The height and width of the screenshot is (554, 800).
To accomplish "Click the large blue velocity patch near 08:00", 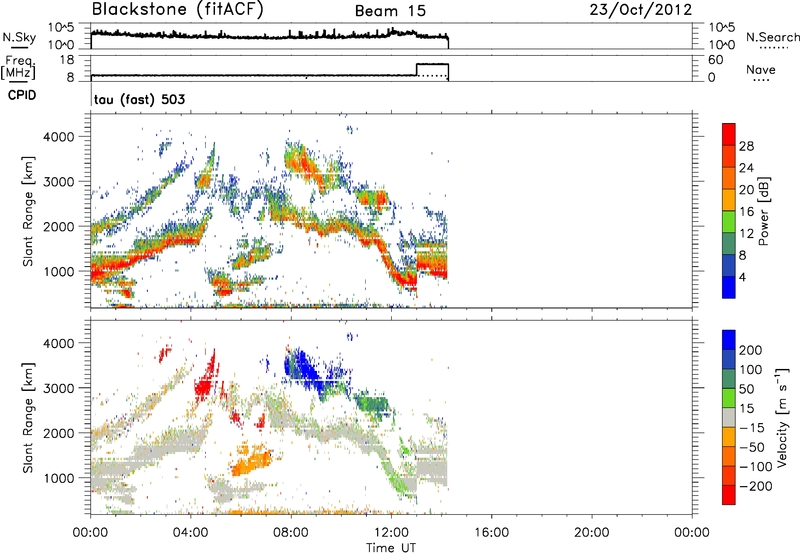I will pyautogui.click(x=305, y=370).
